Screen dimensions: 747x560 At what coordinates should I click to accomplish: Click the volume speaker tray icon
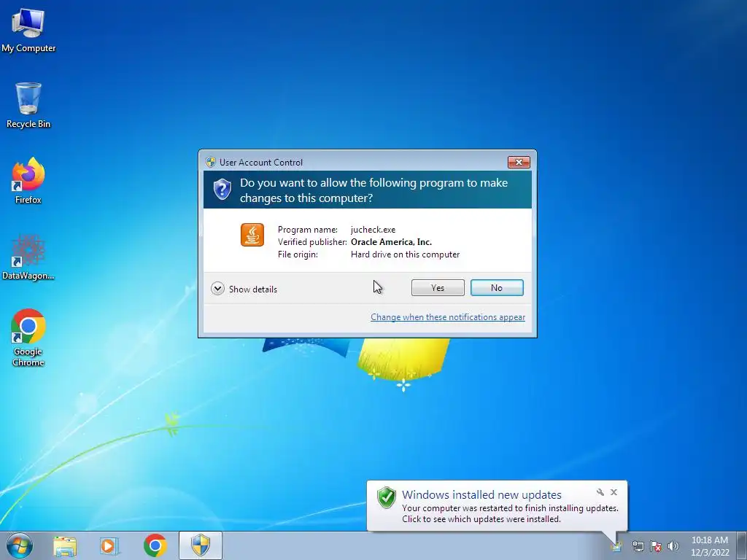(x=673, y=546)
